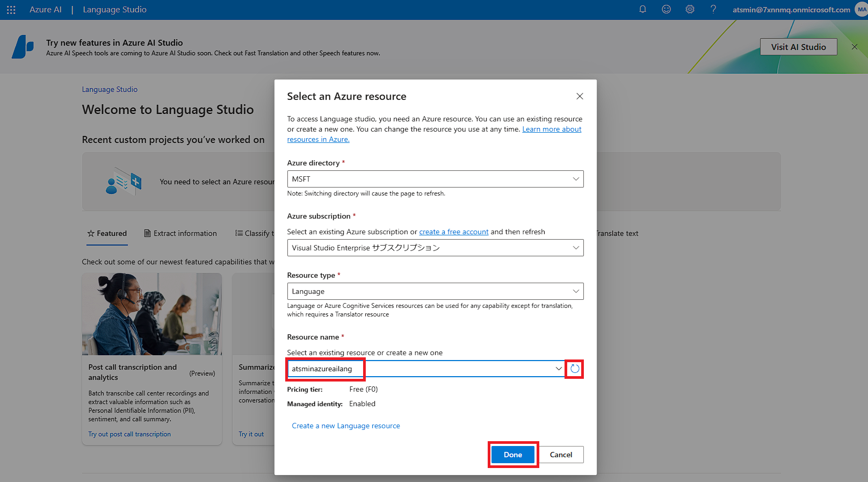Click the Classify text list icon
Screen dimensions: 868x482
239,233
